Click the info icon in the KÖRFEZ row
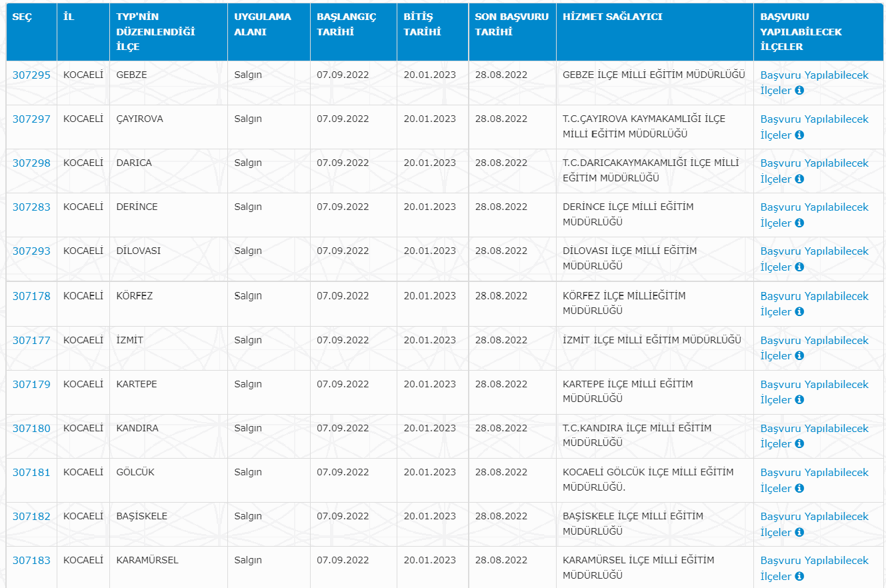 point(799,311)
